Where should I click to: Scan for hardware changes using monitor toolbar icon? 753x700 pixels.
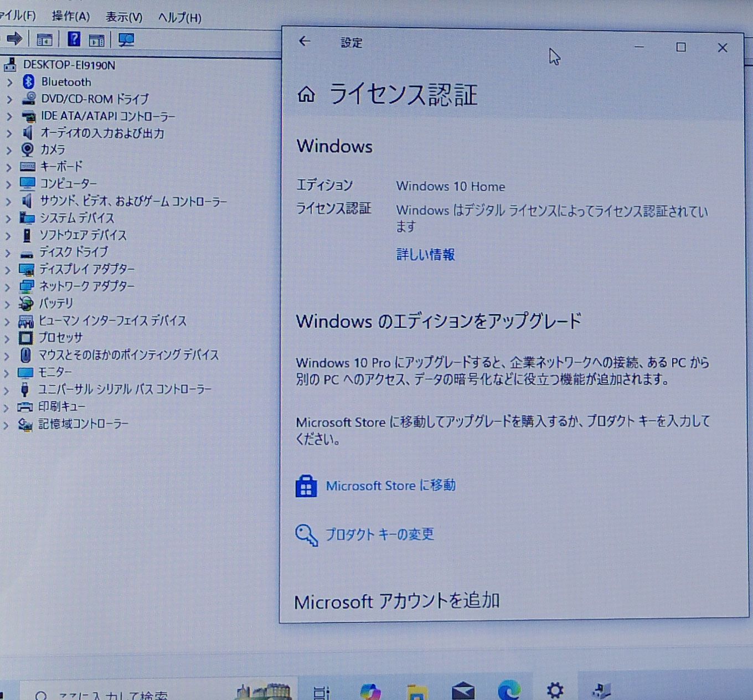tap(126, 39)
